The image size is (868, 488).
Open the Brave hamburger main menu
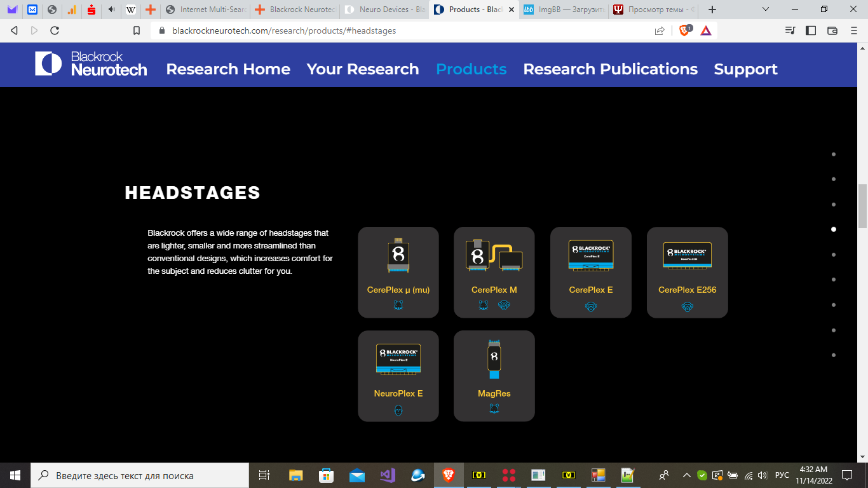click(853, 30)
